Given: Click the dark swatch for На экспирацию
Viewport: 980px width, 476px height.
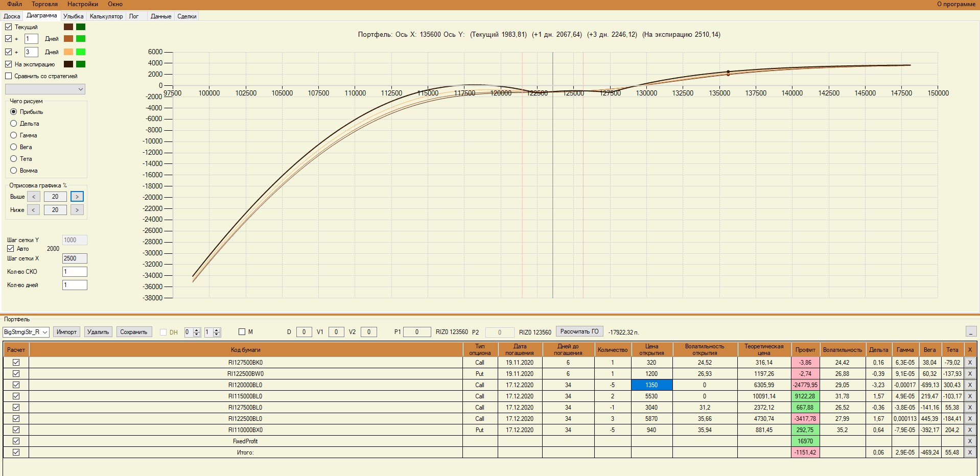Looking at the screenshot, I should coord(68,64).
